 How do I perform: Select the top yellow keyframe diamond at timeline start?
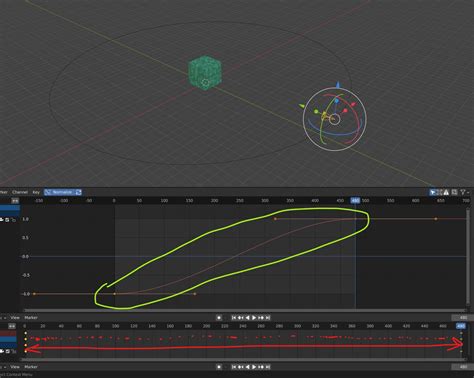26,333
